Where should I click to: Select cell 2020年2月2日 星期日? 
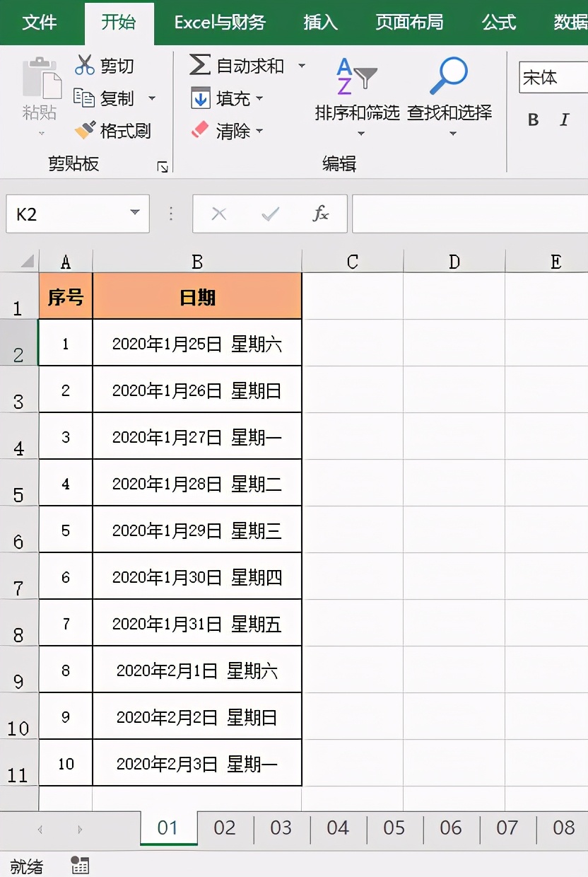click(197, 716)
